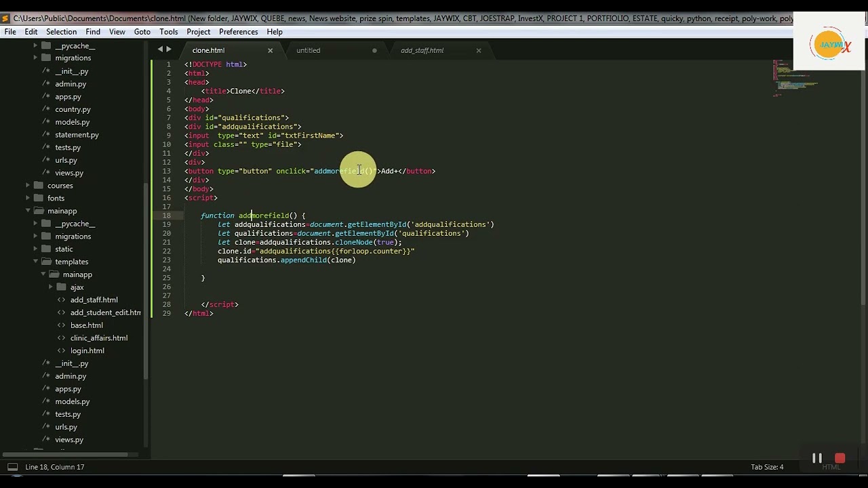Open the Help menu
The height and width of the screenshot is (488, 868).
[x=275, y=32]
